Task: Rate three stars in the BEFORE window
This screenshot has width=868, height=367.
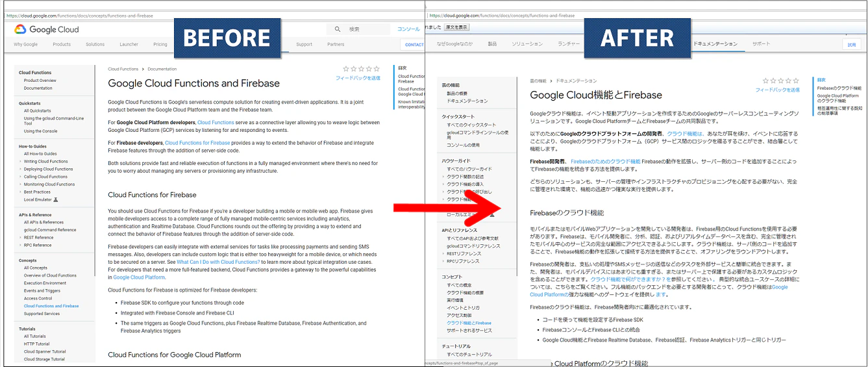Action: pyautogui.click(x=361, y=69)
